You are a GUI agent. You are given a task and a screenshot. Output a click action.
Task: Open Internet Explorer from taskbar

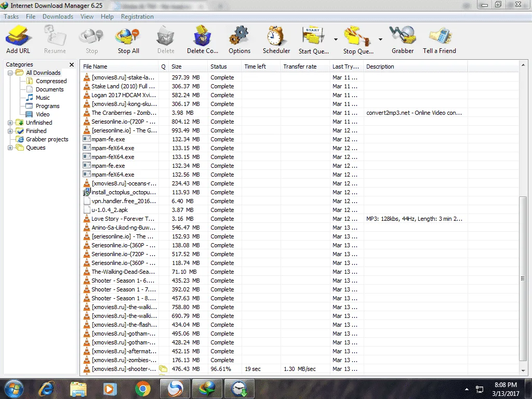(x=46, y=389)
